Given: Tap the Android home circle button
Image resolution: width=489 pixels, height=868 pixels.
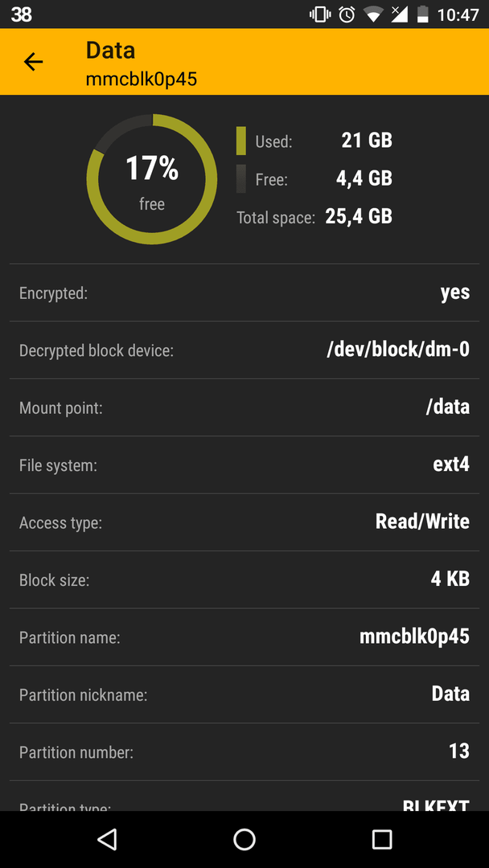Looking at the screenshot, I should coord(244,839).
